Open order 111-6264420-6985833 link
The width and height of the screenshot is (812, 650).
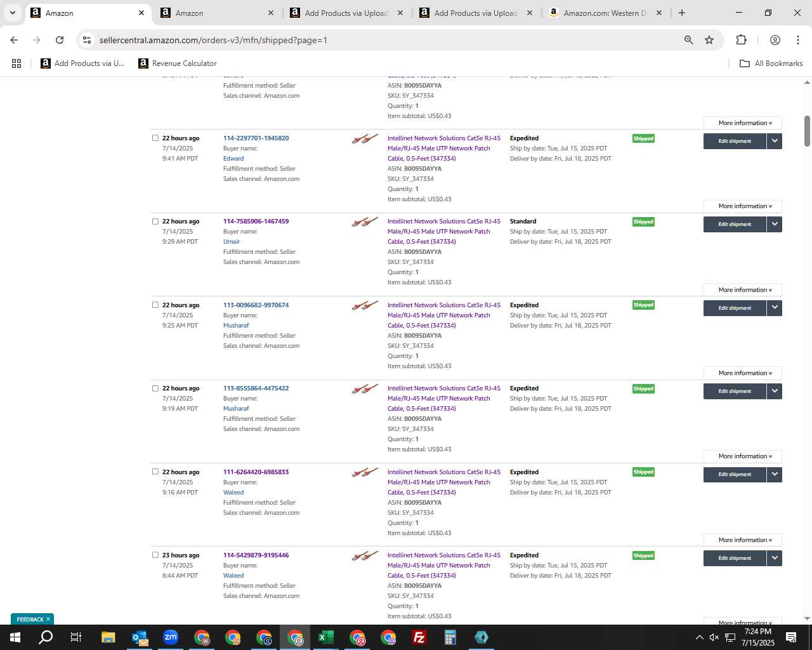coord(256,472)
